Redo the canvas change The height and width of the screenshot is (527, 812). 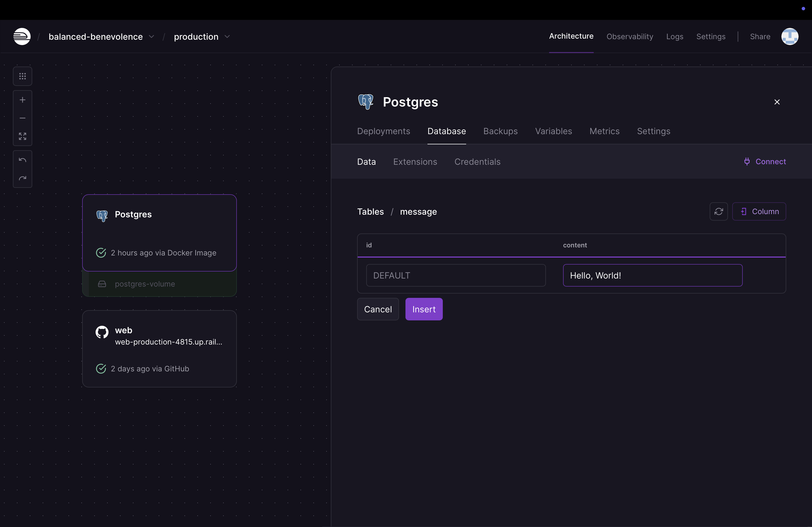pyautogui.click(x=23, y=178)
